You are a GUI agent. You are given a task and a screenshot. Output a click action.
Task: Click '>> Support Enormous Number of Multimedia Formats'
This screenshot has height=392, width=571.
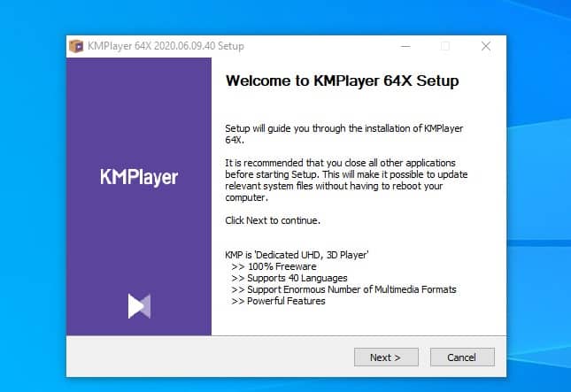point(343,289)
